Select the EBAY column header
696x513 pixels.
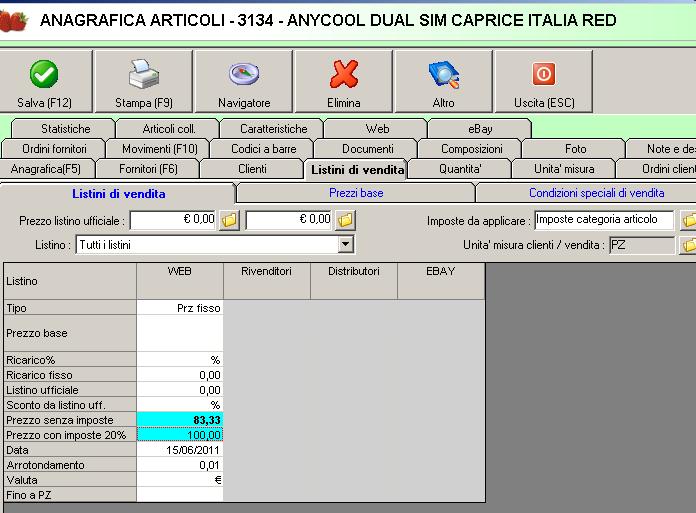(x=441, y=281)
